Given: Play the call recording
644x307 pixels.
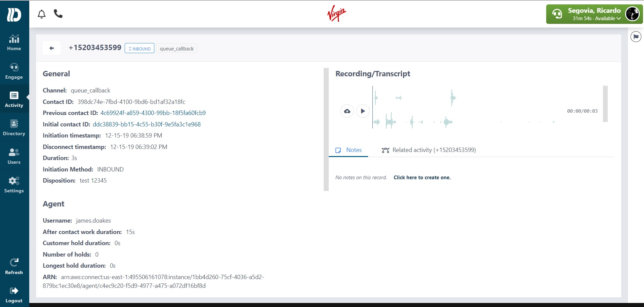Looking at the screenshot, I should (363, 111).
